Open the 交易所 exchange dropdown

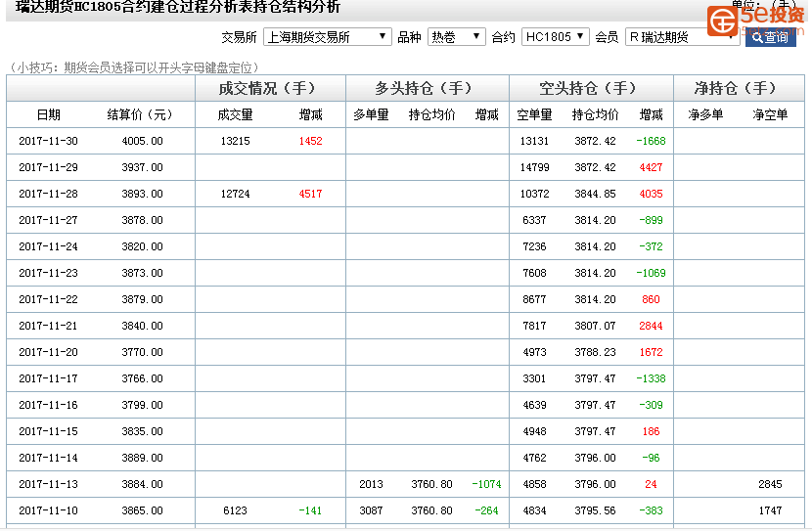(x=328, y=37)
